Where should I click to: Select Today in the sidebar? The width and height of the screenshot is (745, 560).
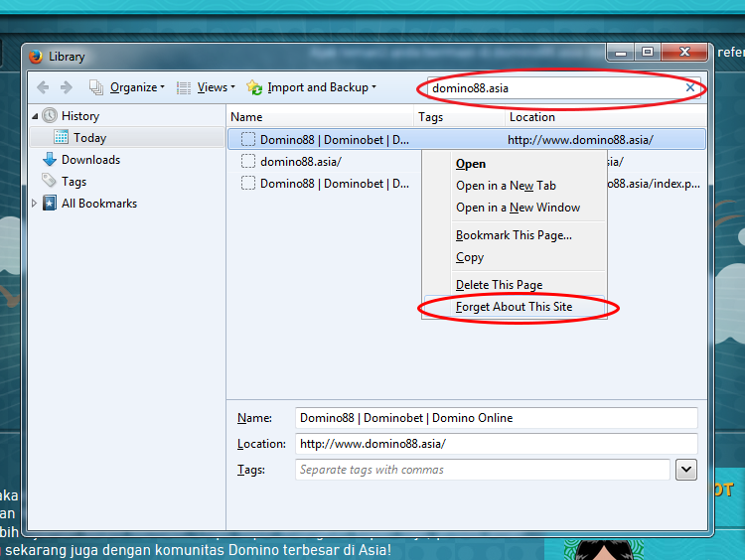127,138
